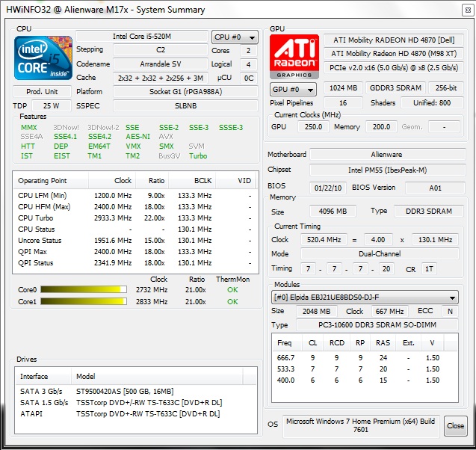The image size is (476, 450).
Task: Select the CPU HFM (Max) row
Action: [x=135, y=207]
